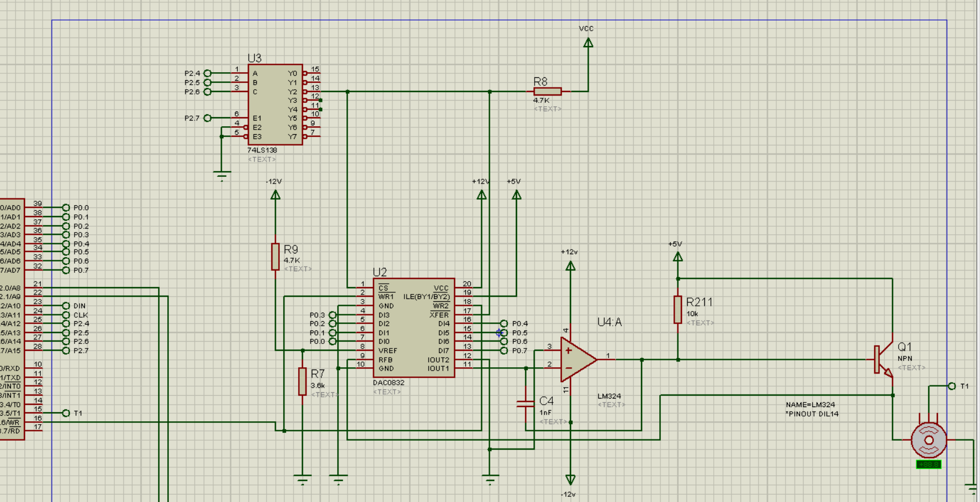Select resistor R8 4.7K
980x502 pixels.
point(548,92)
